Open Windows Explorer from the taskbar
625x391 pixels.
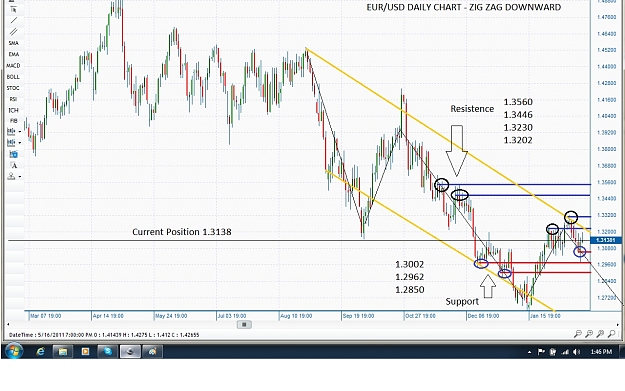[x=63, y=352]
